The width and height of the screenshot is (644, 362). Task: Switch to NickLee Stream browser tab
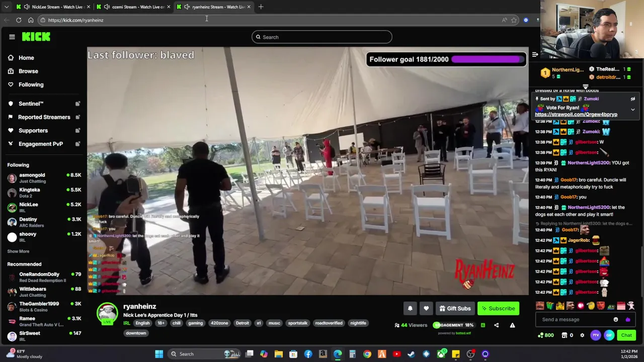click(x=53, y=7)
